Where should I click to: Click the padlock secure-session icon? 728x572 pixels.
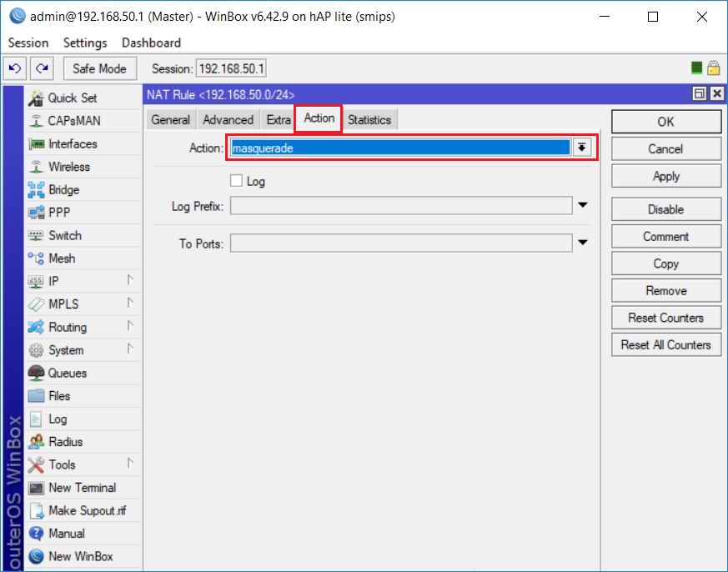(714, 68)
